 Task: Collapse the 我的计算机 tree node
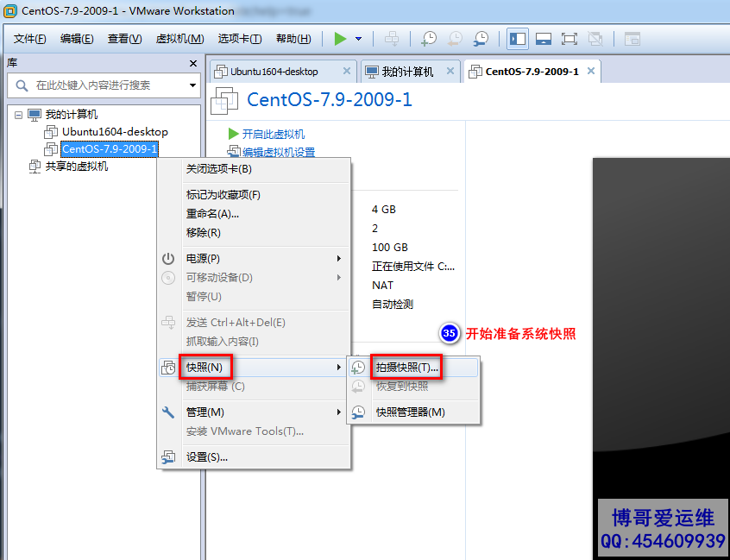point(18,115)
